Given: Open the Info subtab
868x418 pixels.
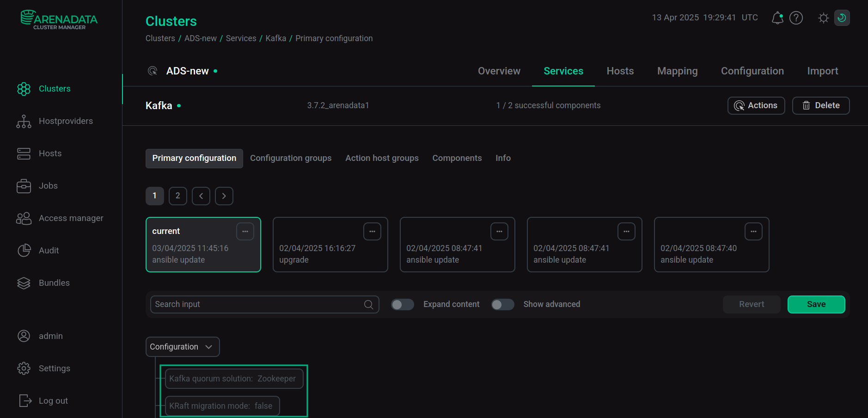Looking at the screenshot, I should coord(503,159).
